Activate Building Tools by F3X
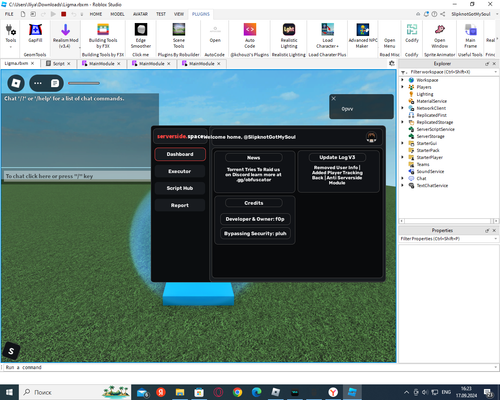Viewport: 500px width, 400px height. (x=103, y=36)
